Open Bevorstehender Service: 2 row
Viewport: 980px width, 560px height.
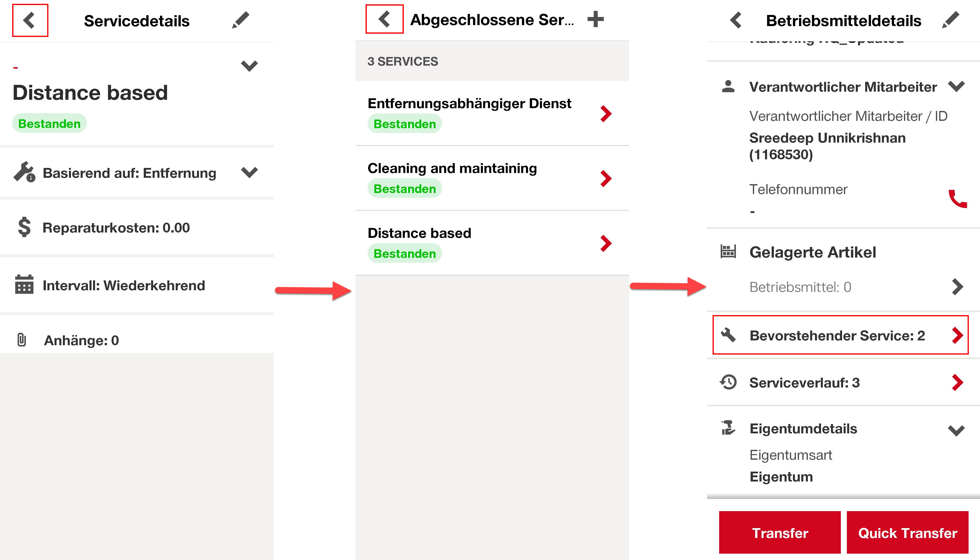tap(840, 335)
